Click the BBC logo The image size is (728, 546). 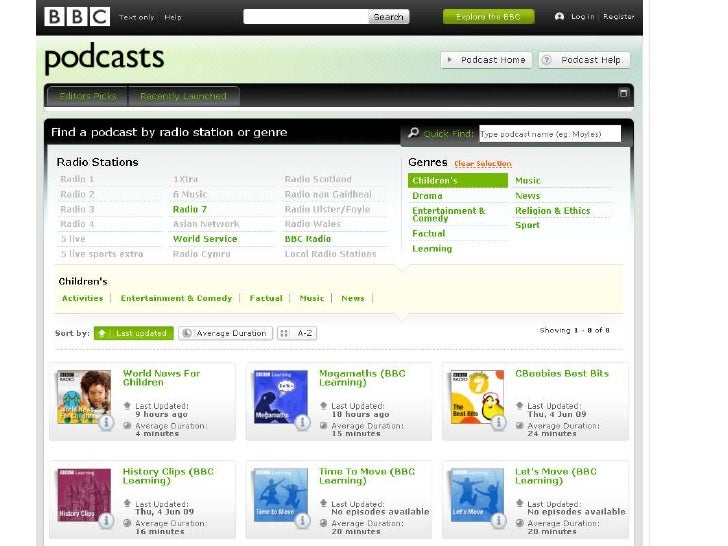click(77, 17)
